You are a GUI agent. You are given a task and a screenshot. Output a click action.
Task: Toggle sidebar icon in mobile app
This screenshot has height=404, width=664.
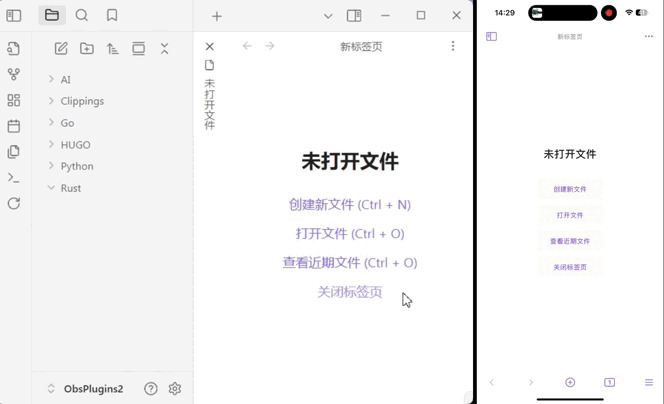[x=492, y=36]
